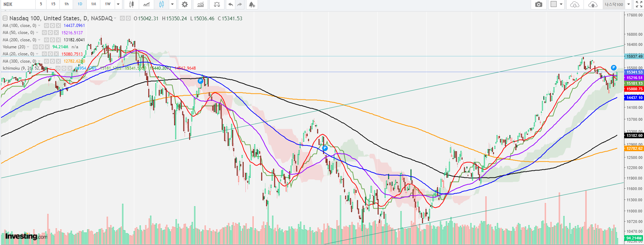
Task: Click the MA (300, close, 0) legend label
Action: (x=19, y=61)
